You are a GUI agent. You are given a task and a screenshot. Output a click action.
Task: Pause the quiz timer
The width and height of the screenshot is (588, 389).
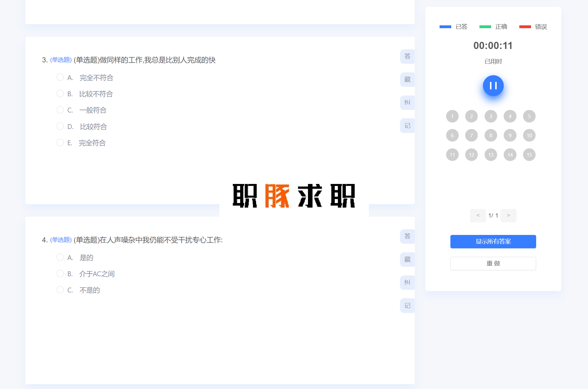click(x=493, y=85)
